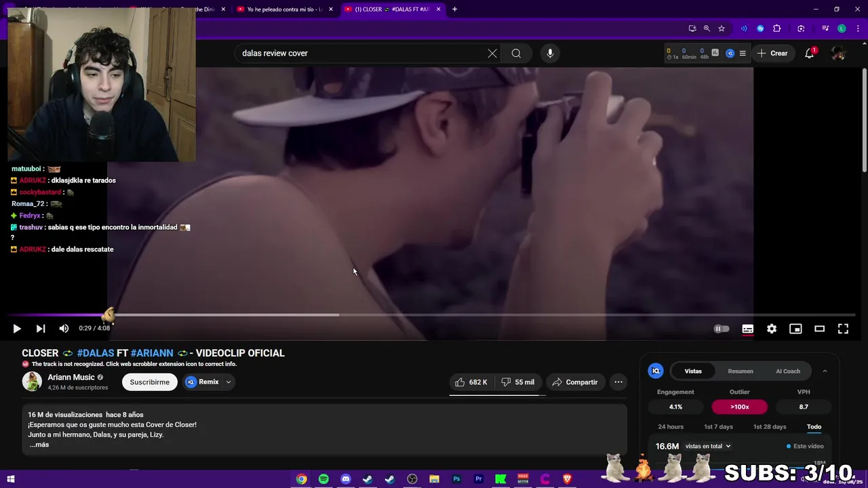The image size is (868, 488).
Task: Open OBS Studio from the taskbar
Action: pos(412,479)
